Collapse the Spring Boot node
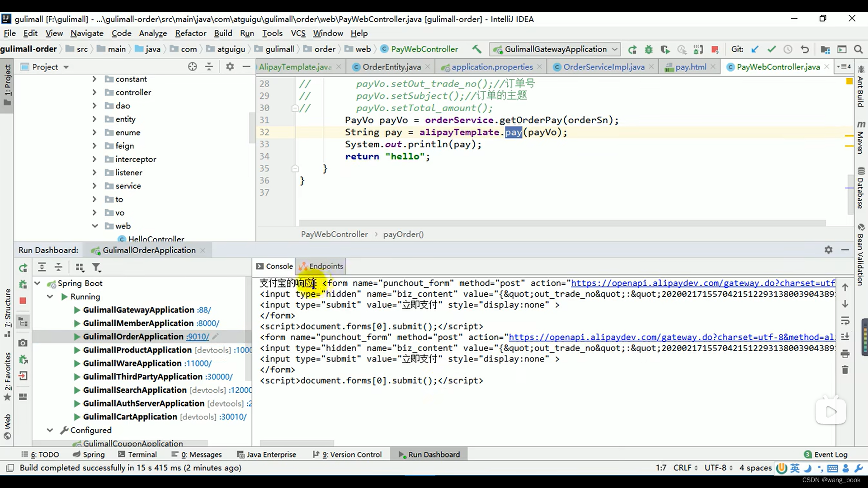868x488 pixels. [38, 283]
